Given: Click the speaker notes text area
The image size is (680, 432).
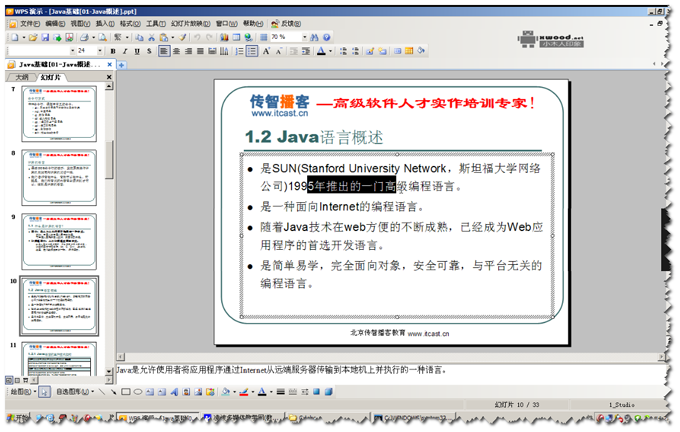Looking at the screenshot, I should 390,374.
